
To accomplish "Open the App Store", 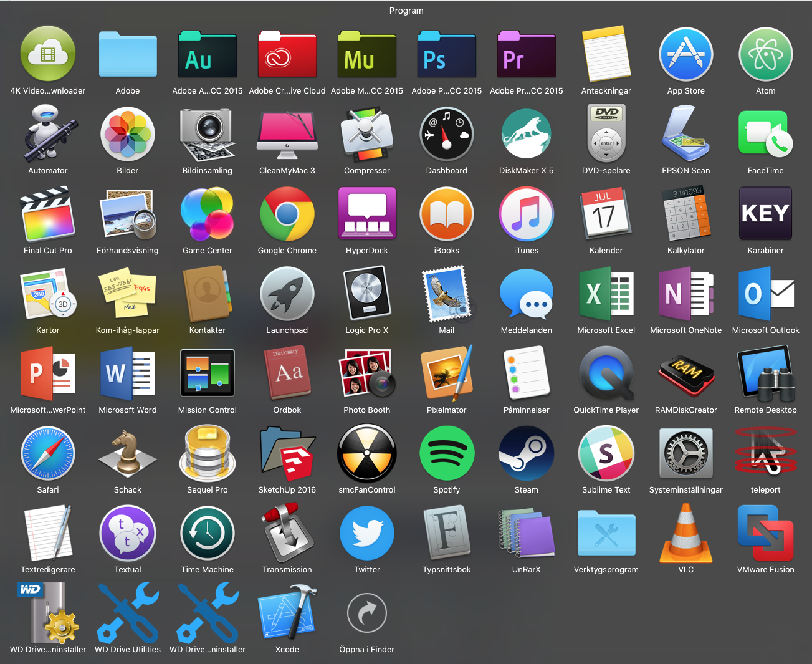I will [686, 54].
